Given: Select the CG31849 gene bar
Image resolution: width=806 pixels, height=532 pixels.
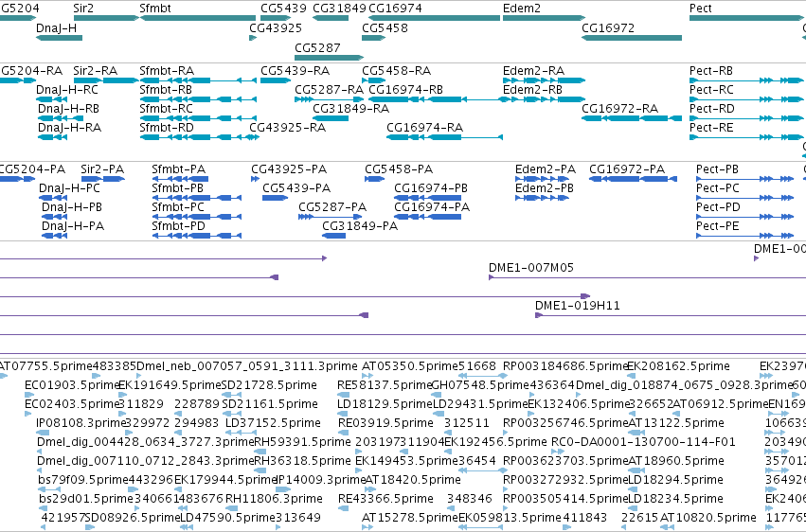Looking at the screenshot, I should pyautogui.click(x=331, y=18).
